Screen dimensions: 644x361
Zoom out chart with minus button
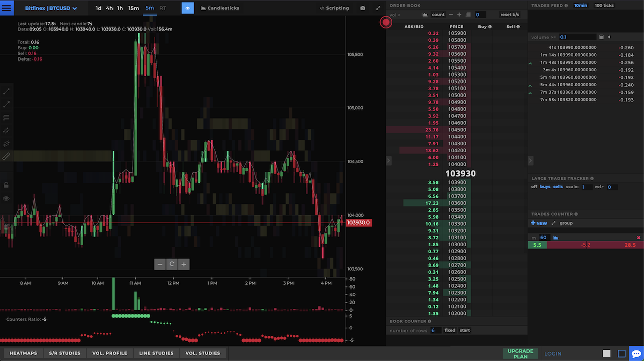coord(159,264)
